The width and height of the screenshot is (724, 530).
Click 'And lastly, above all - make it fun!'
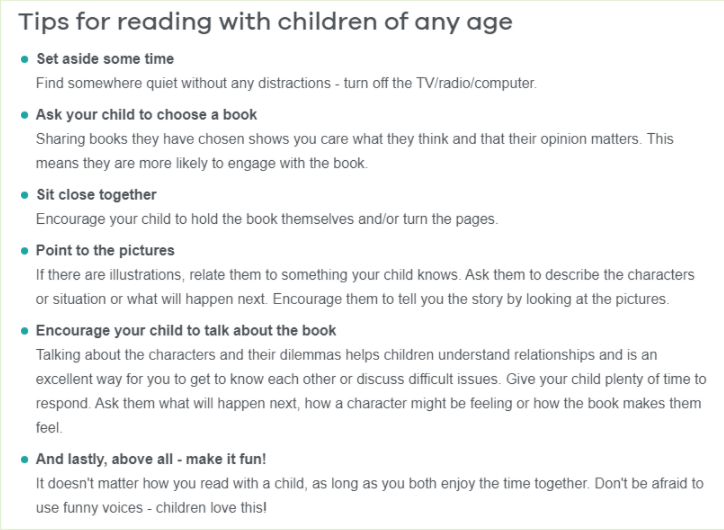(151, 459)
